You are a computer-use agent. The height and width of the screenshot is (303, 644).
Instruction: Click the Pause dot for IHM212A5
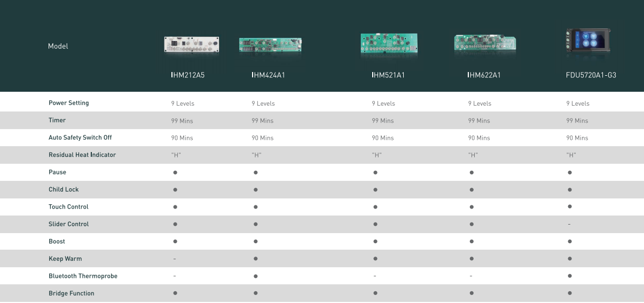pos(175,172)
